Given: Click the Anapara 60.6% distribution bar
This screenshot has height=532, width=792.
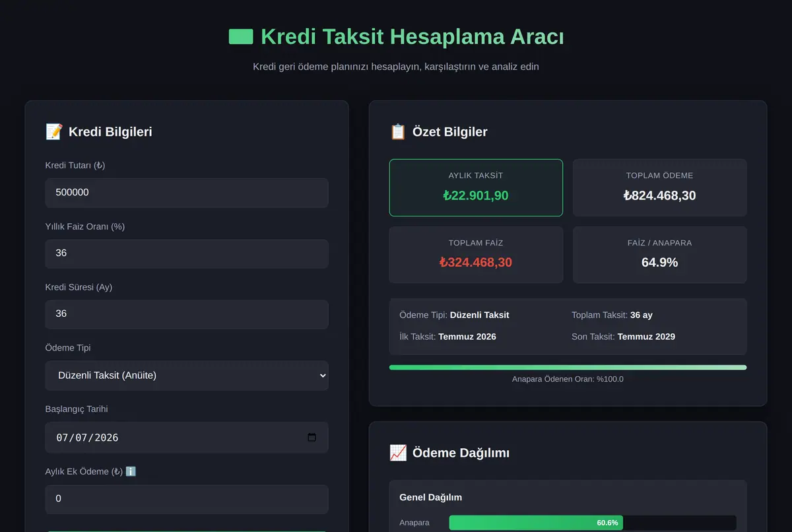Looking at the screenshot, I should click(x=536, y=523).
